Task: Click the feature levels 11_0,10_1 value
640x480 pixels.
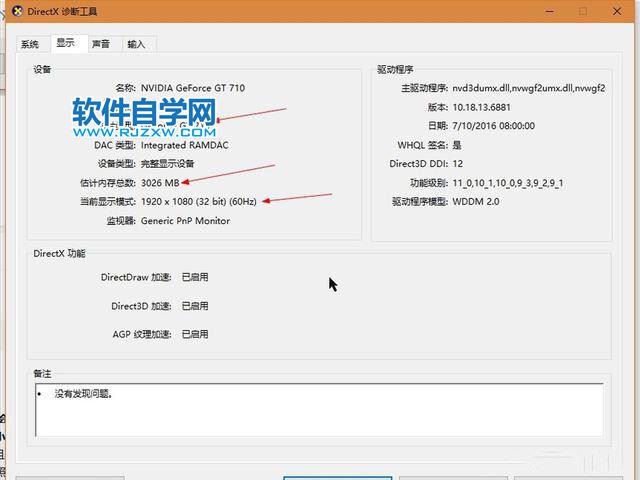Action: click(508, 183)
